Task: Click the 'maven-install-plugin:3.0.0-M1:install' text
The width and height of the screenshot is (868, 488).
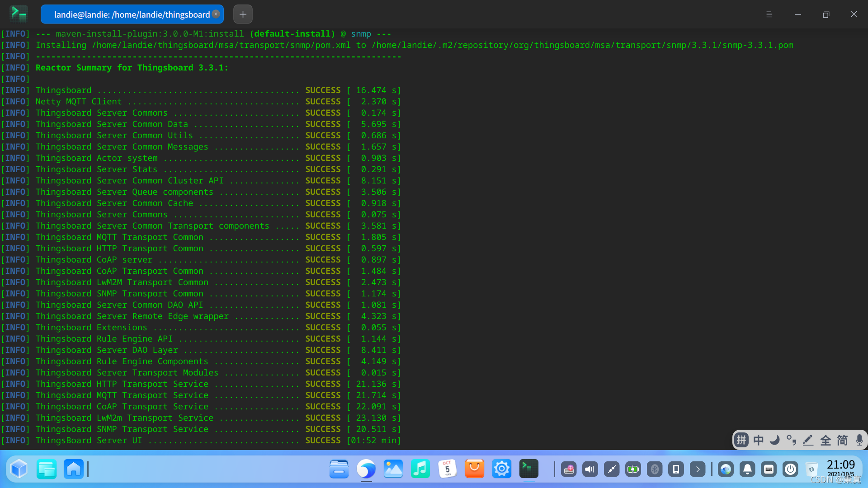Action: [x=150, y=34]
